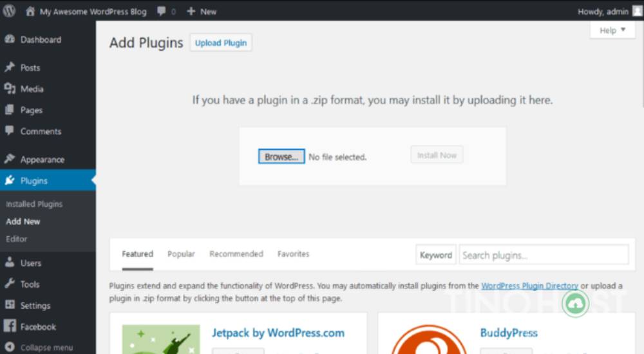
Task: Click the No file selected text
Action: 337,157
